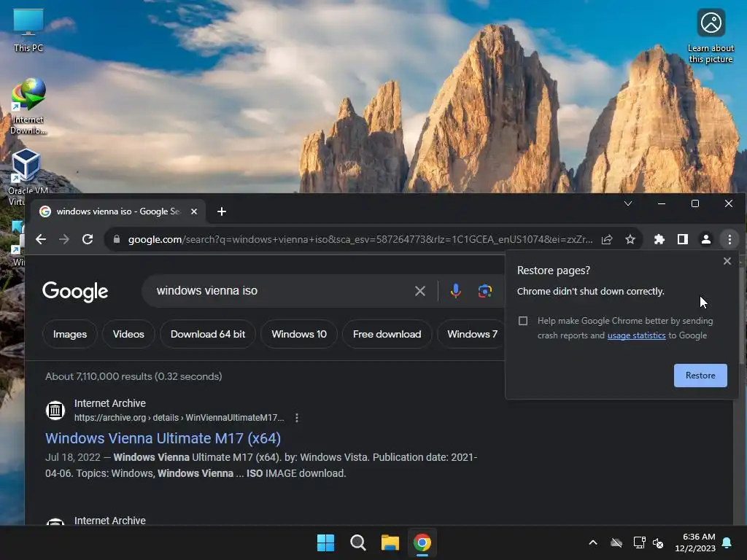The height and width of the screenshot is (560, 747).
Task: Click the forward navigation arrow
Action: 64,239
